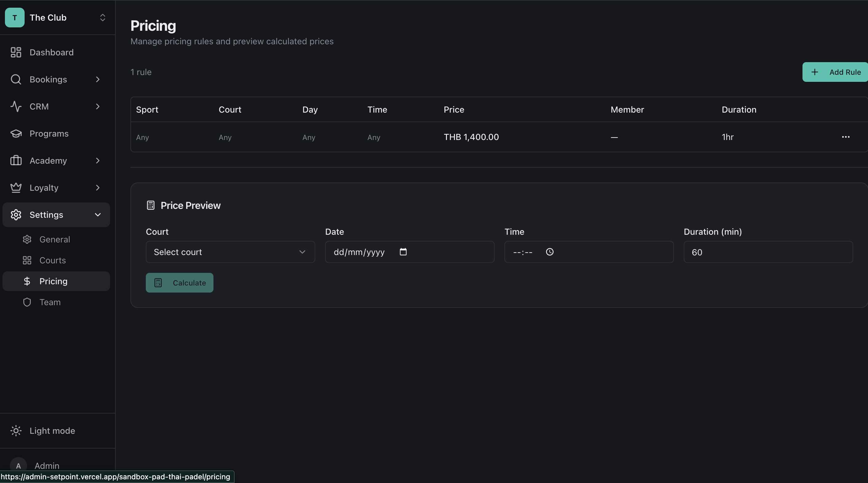Image resolution: width=868 pixels, height=483 pixels.
Task: Click the Settings gear icon
Action: tap(16, 215)
